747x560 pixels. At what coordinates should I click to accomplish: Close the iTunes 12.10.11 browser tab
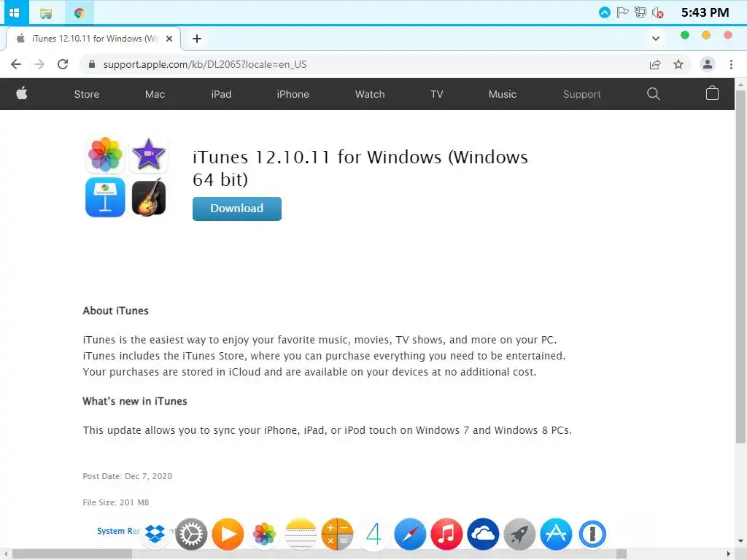[169, 39]
